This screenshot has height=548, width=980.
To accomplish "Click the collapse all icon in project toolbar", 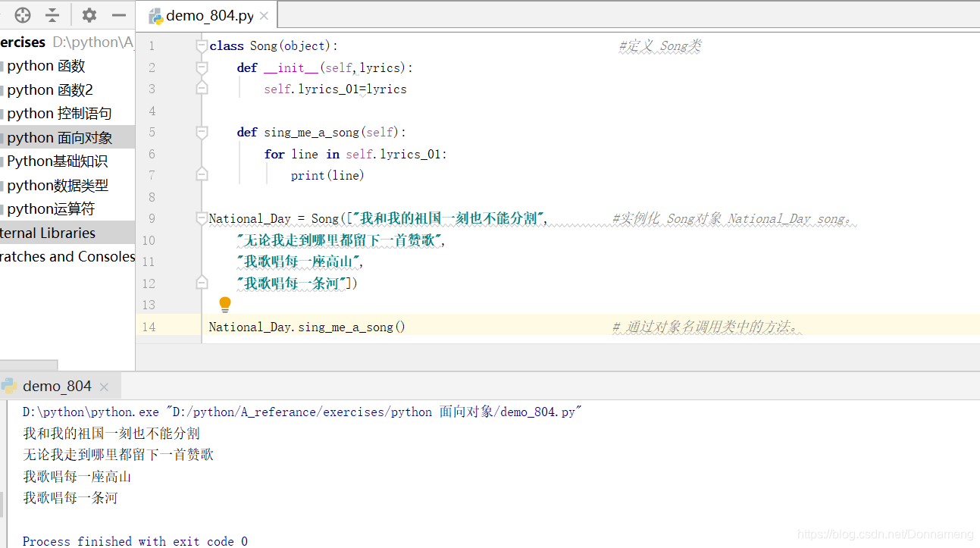I will [x=52, y=15].
